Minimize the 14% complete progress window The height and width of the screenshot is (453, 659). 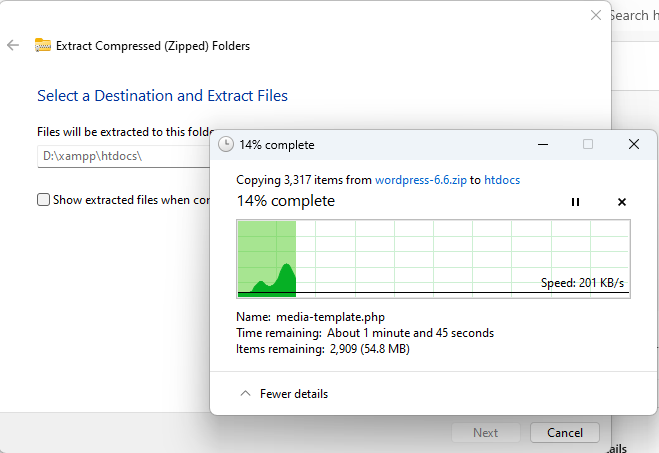pyautogui.click(x=541, y=144)
